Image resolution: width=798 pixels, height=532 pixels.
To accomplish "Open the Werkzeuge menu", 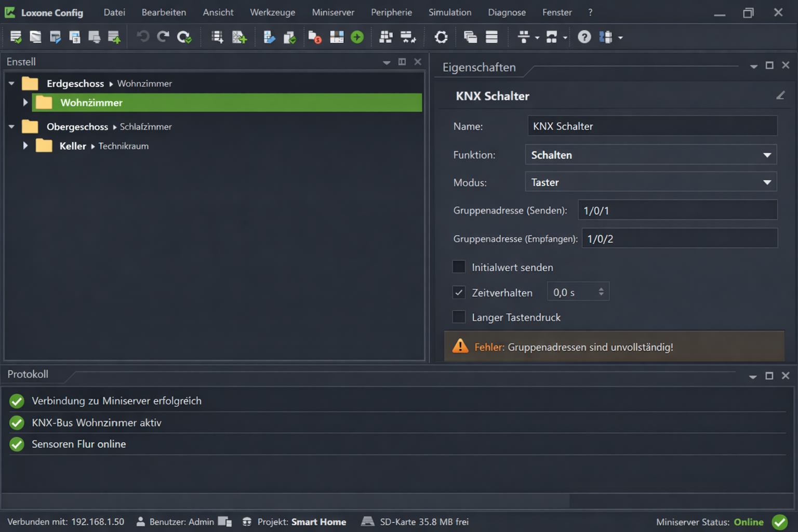I will tap(273, 12).
